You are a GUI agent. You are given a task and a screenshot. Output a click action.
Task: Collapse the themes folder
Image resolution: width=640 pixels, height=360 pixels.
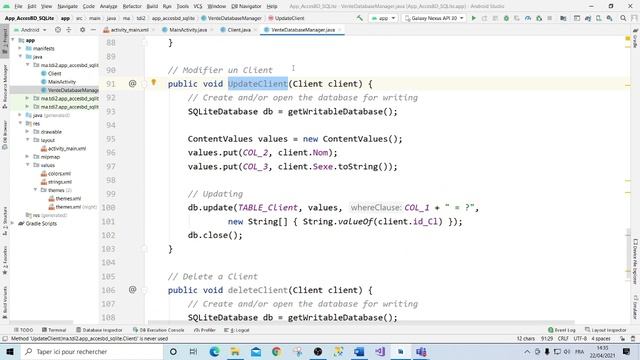[36, 190]
